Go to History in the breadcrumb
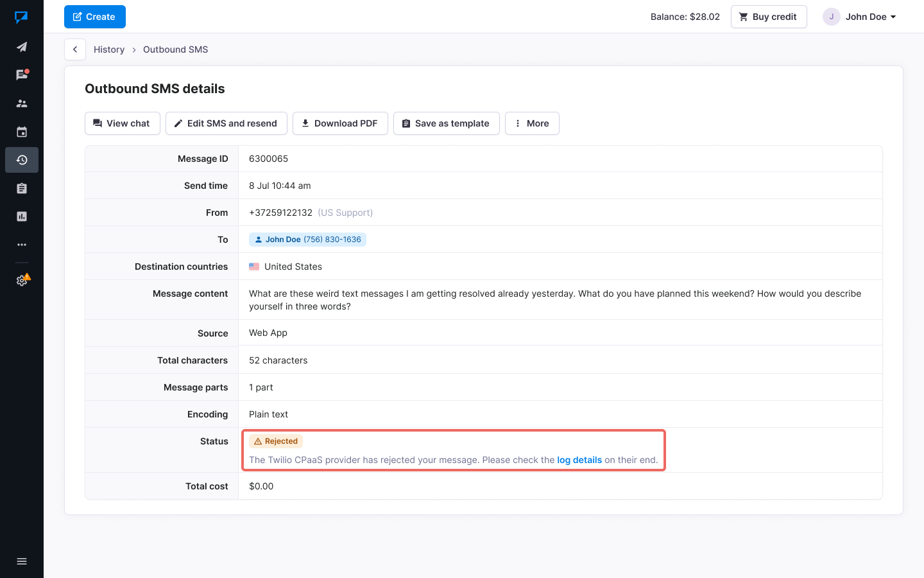The width and height of the screenshot is (924, 578). click(109, 49)
